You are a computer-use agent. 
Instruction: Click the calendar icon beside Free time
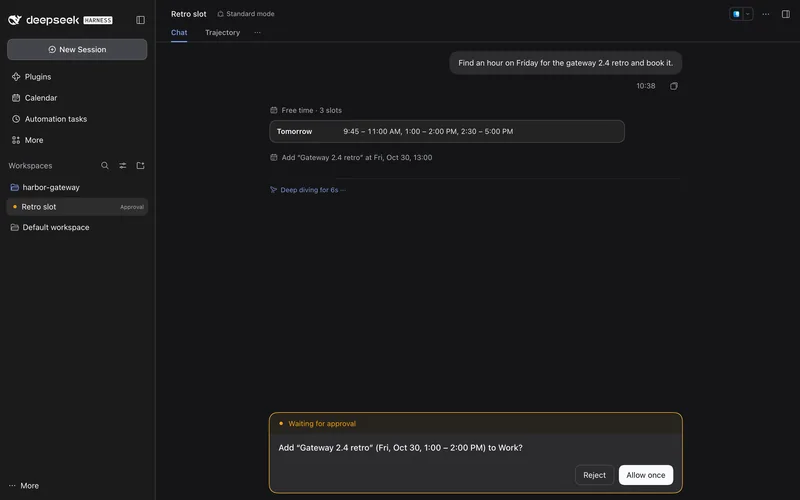pyautogui.click(x=273, y=110)
